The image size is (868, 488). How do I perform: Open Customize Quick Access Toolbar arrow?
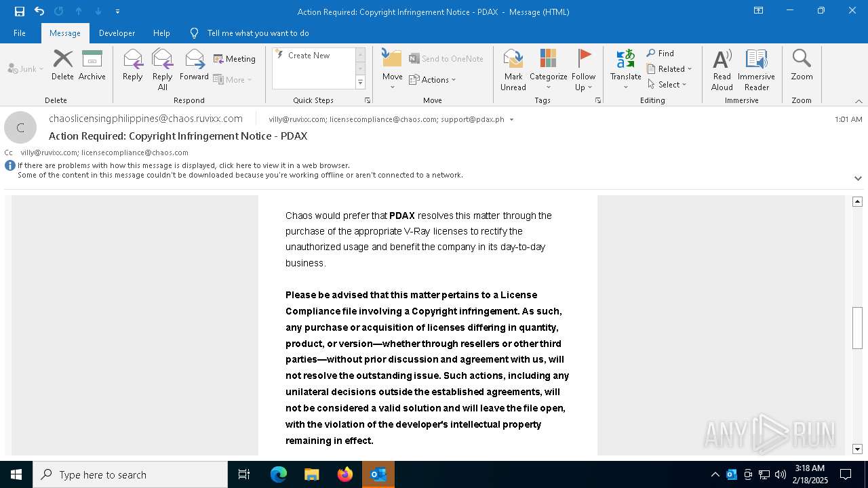pos(118,12)
